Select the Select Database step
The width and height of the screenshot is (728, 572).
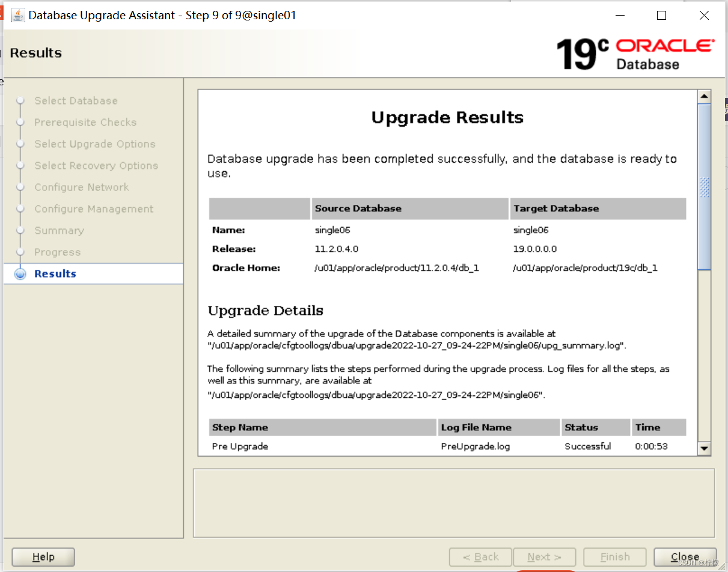tap(76, 100)
